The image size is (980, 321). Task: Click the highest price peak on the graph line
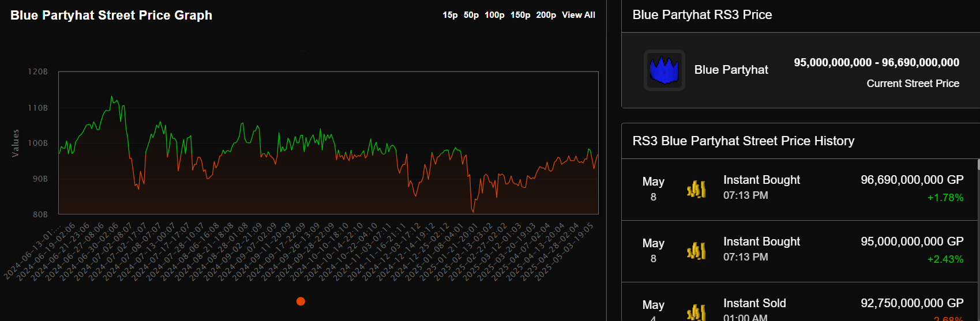(112, 97)
